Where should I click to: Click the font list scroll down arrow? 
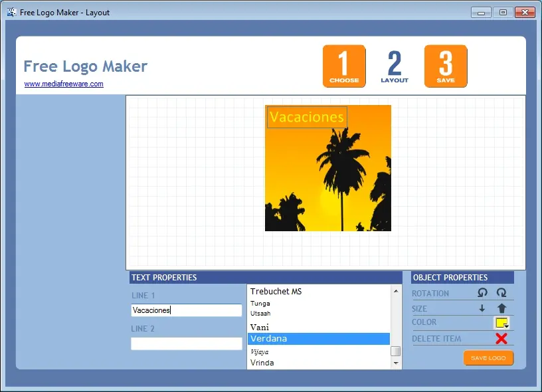click(396, 363)
